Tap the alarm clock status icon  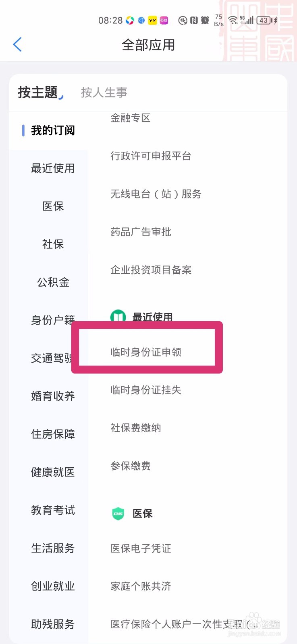[205, 20]
